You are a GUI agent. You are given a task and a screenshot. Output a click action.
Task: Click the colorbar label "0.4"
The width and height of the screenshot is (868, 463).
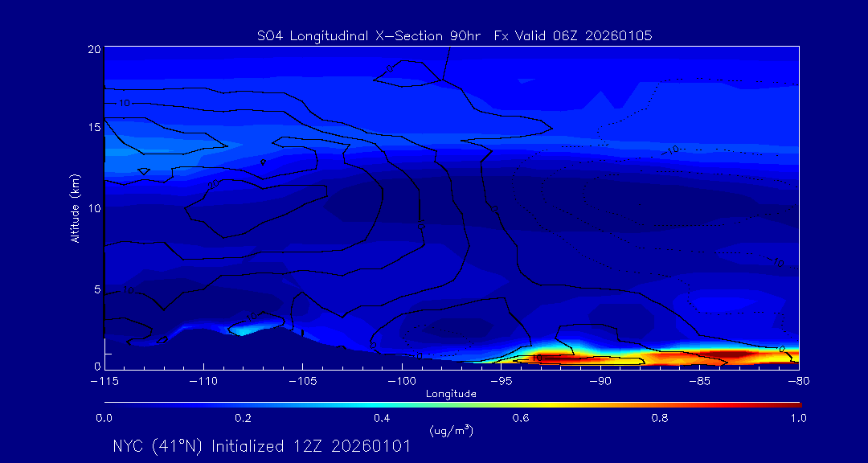click(382, 418)
